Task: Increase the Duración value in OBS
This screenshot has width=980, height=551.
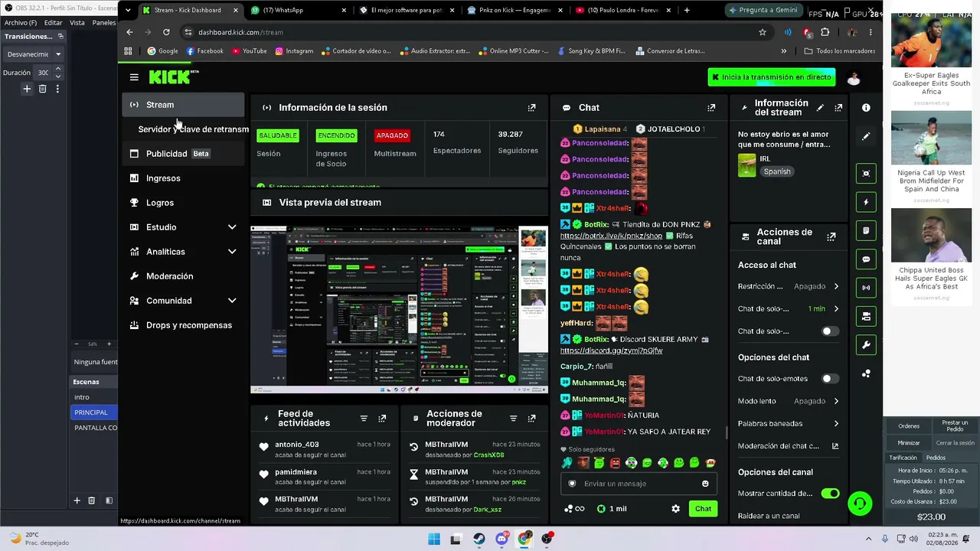Action: (x=57, y=69)
